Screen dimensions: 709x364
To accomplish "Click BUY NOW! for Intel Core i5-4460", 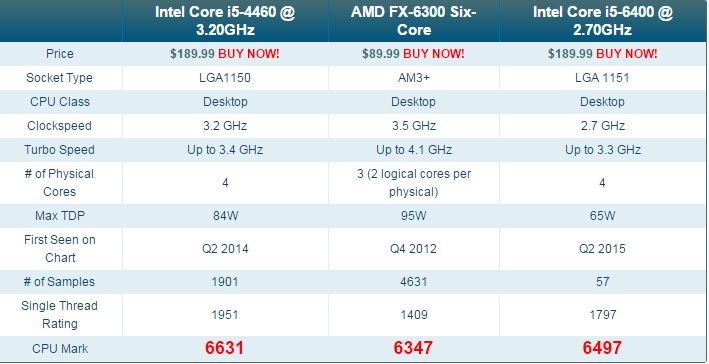I will click(x=249, y=54).
